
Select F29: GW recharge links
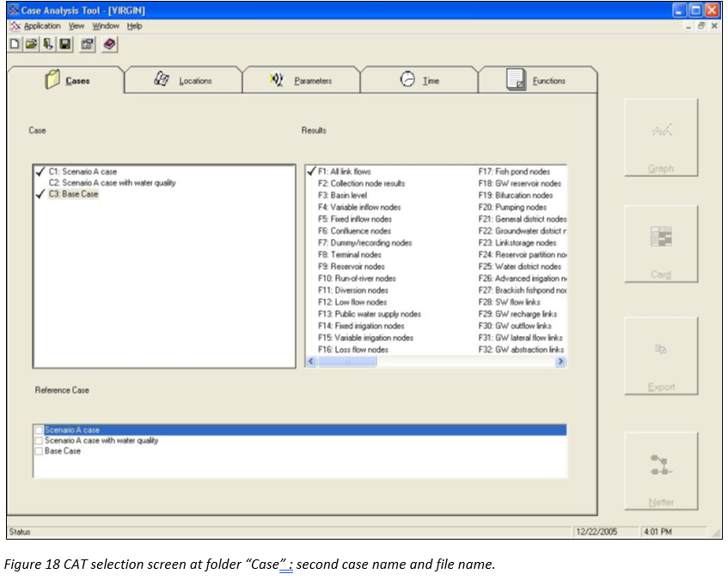point(517,314)
